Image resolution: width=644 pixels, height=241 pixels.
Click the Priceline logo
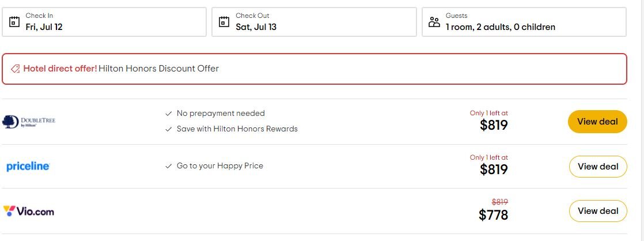[28, 166]
